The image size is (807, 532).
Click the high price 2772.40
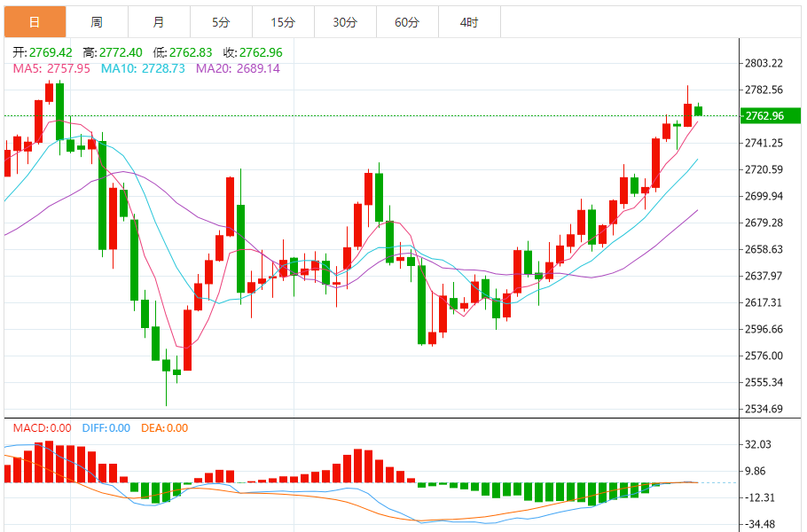pos(121,52)
